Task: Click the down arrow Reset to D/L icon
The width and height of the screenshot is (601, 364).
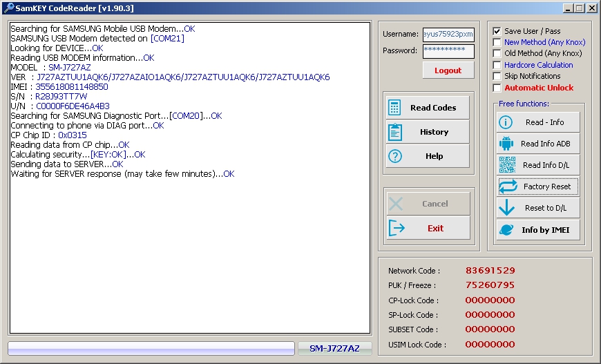Action: 507,208
